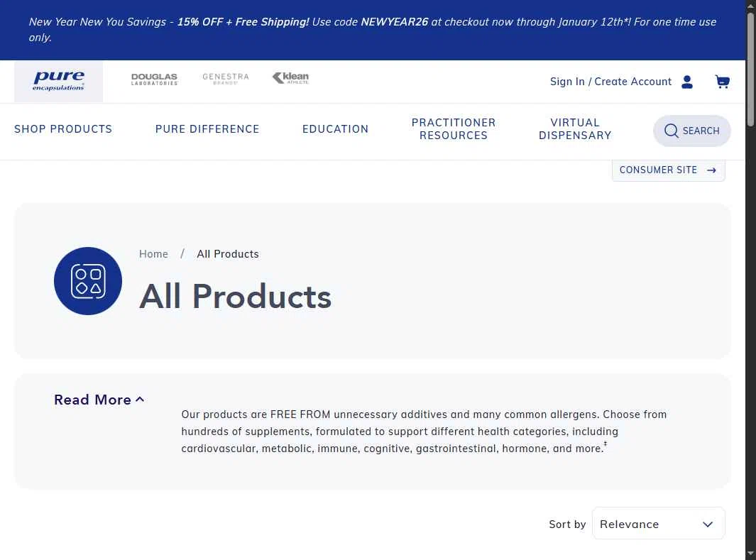756x560 pixels.
Task: Open the Klean Athlete brand logo
Action: (x=291, y=78)
